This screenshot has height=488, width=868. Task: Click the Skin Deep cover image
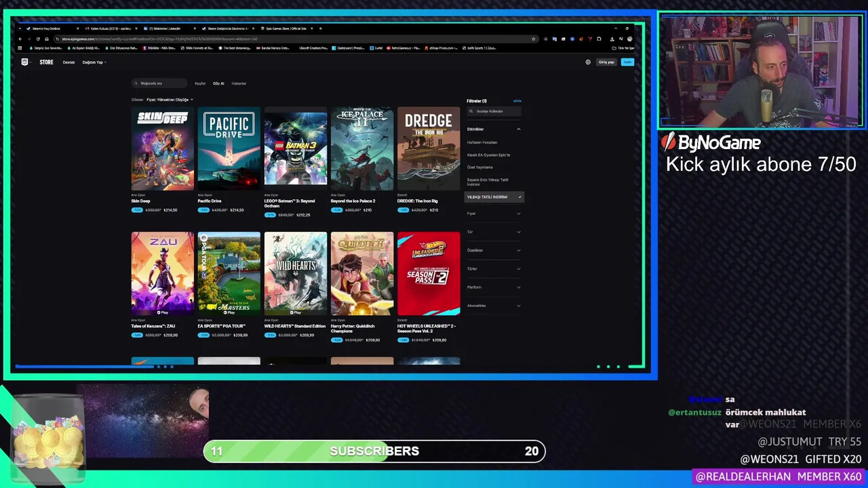162,148
